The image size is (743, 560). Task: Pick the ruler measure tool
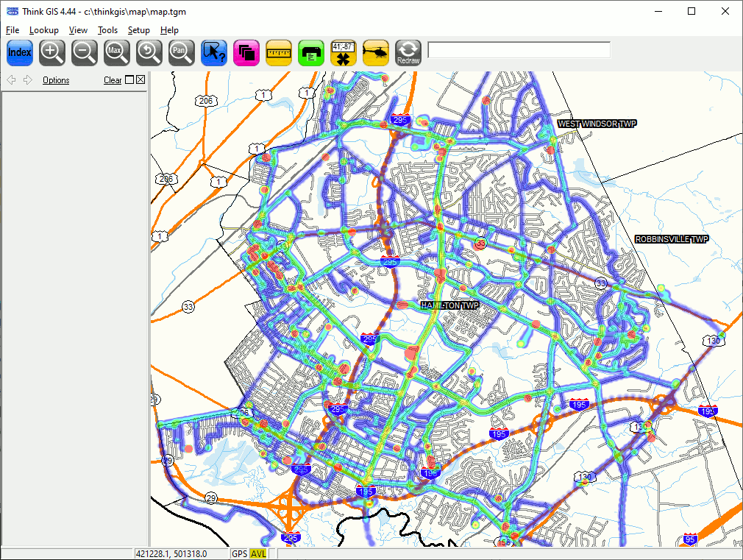[279, 52]
